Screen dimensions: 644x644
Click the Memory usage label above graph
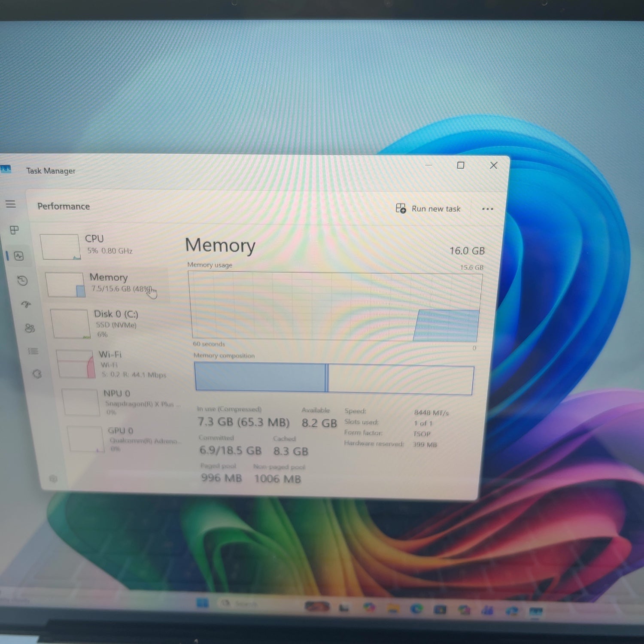coord(210,265)
